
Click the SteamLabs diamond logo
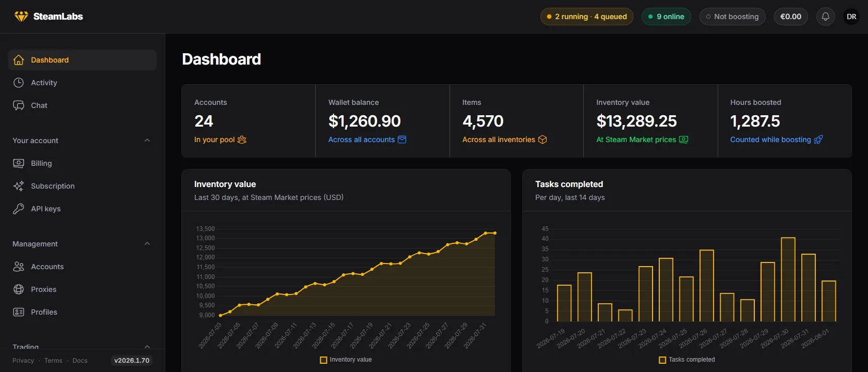tap(21, 17)
